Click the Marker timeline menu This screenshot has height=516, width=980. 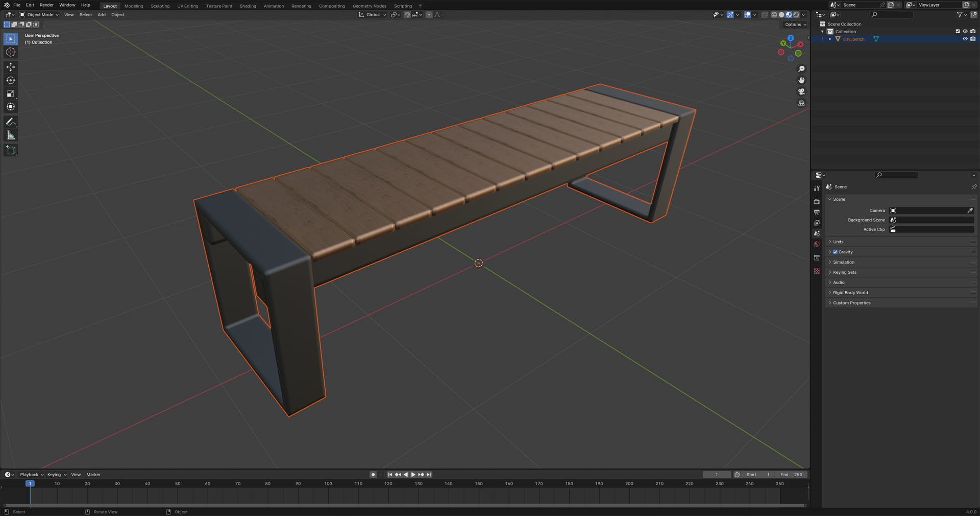tap(93, 475)
